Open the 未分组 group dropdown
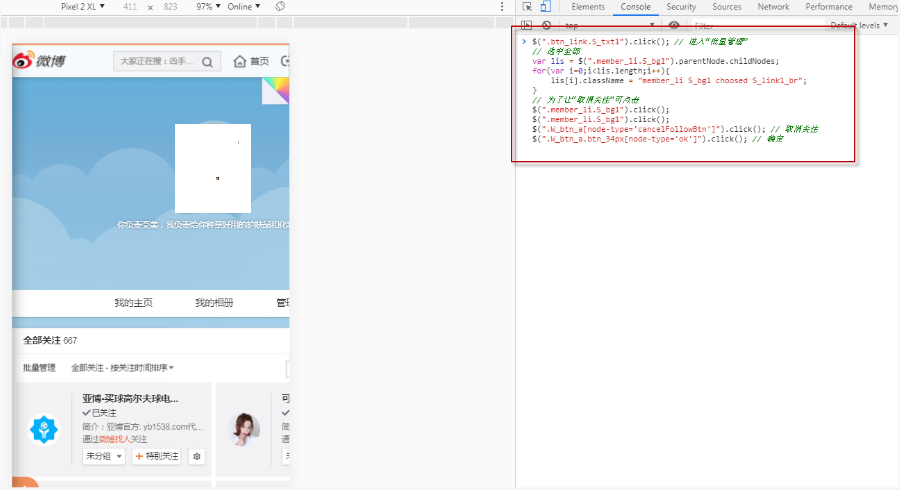Viewport: 900px width, 490px height. pyautogui.click(x=104, y=456)
